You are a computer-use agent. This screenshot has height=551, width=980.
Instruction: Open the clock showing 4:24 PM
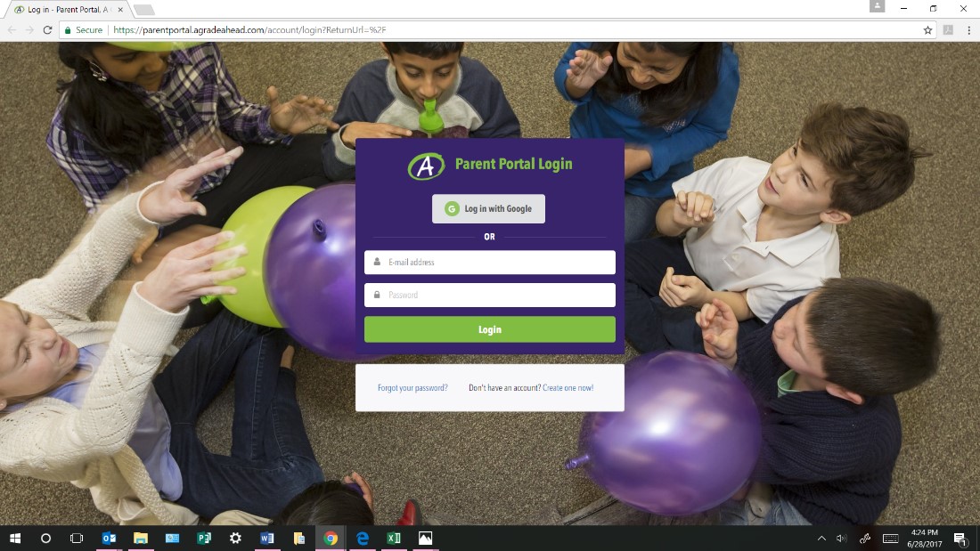tap(925, 538)
